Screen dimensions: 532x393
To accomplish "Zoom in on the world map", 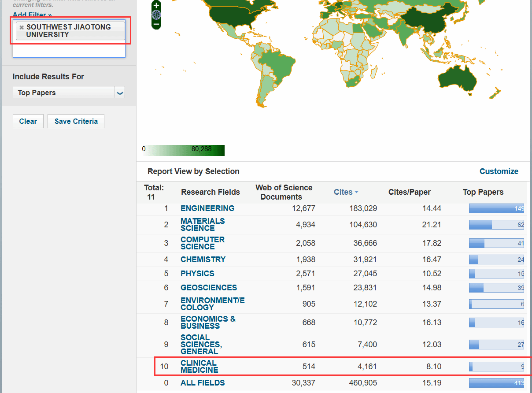I will click(x=156, y=6).
